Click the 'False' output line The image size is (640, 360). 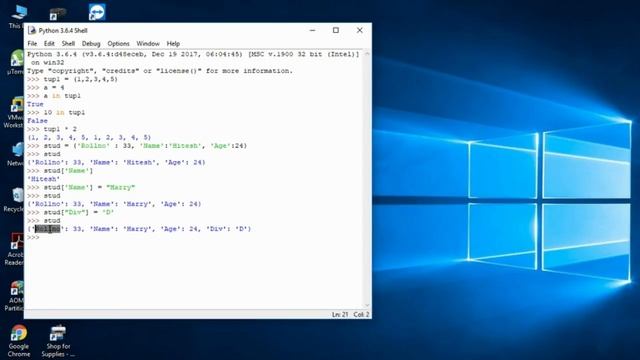pyautogui.click(x=37, y=121)
